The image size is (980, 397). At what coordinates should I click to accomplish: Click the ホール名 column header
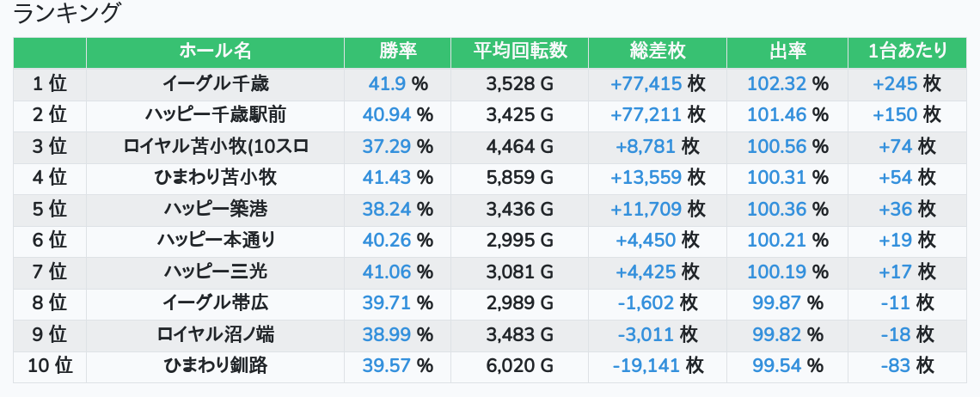[x=215, y=52]
